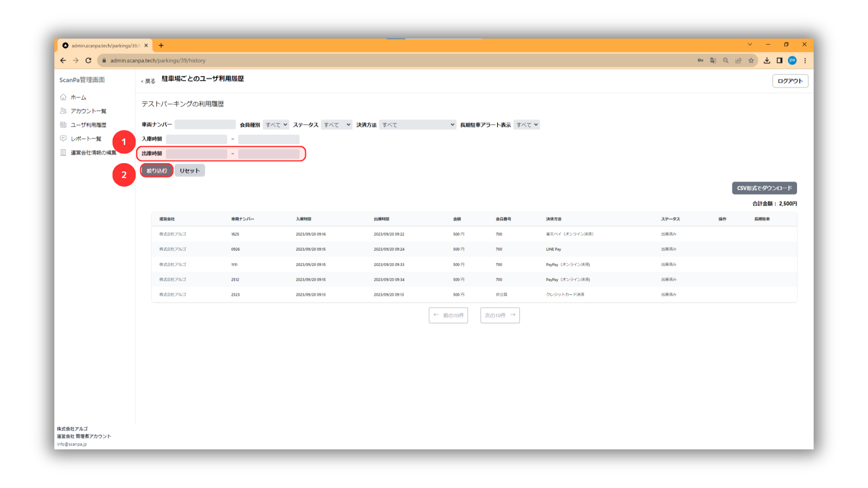Click the リセット button
Screen dimensions: 868x488
tap(189, 170)
